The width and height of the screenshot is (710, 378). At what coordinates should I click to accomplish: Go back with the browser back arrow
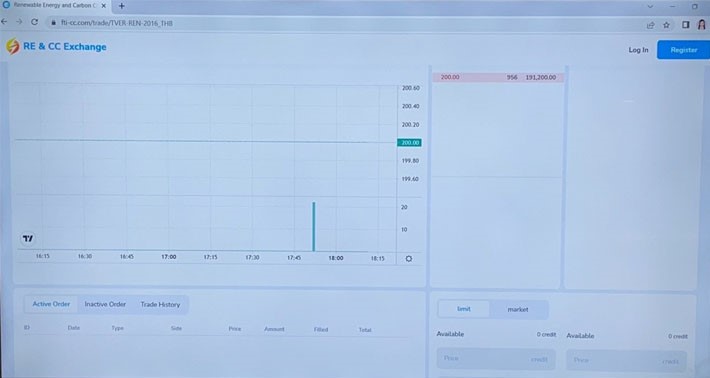4,21
